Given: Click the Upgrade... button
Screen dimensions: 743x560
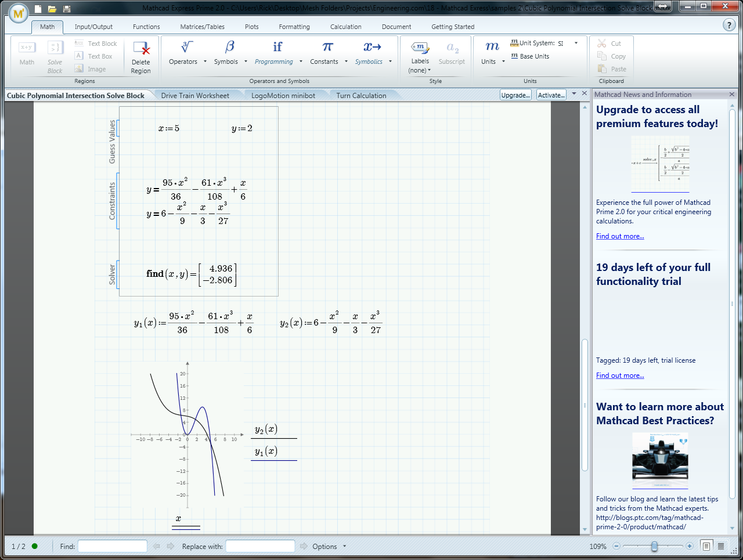Looking at the screenshot, I should [516, 95].
